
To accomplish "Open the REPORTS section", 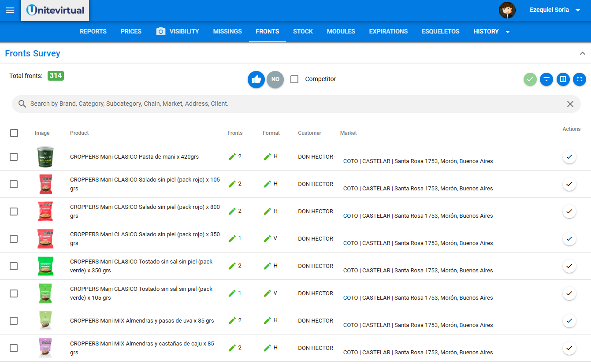I will (x=93, y=31).
